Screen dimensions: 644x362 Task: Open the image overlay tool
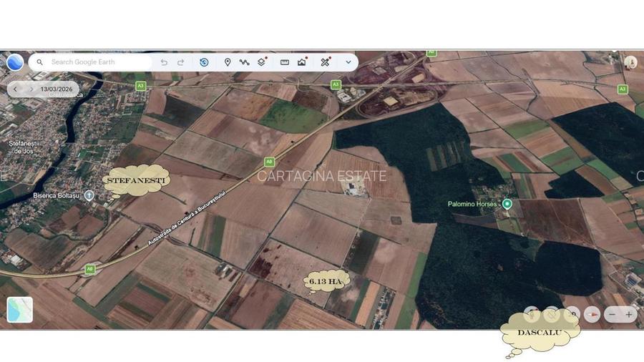pos(302,62)
